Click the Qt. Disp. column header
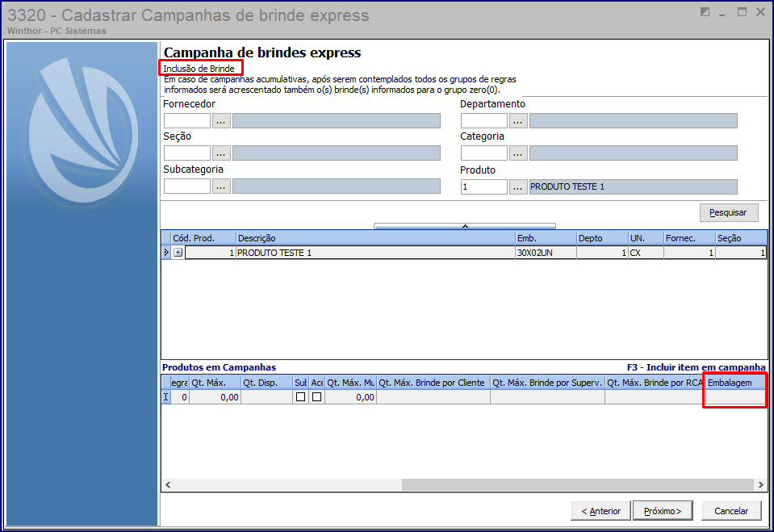The width and height of the screenshot is (774, 532). (x=266, y=383)
